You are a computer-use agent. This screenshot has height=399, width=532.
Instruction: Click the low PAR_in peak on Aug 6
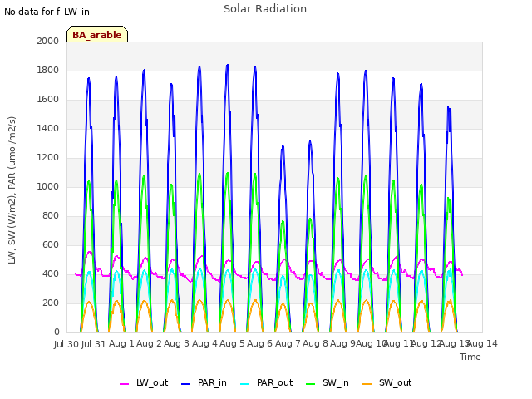pyautogui.click(x=283, y=146)
